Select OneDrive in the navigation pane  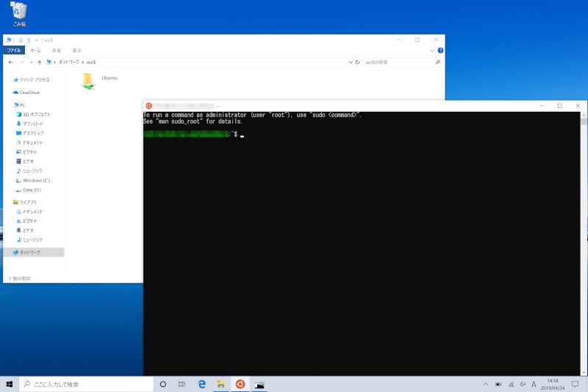29,92
